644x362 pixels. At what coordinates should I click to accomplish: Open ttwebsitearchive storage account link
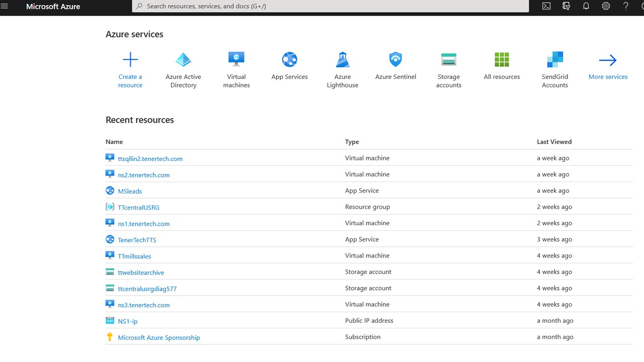pyautogui.click(x=141, y=273)
